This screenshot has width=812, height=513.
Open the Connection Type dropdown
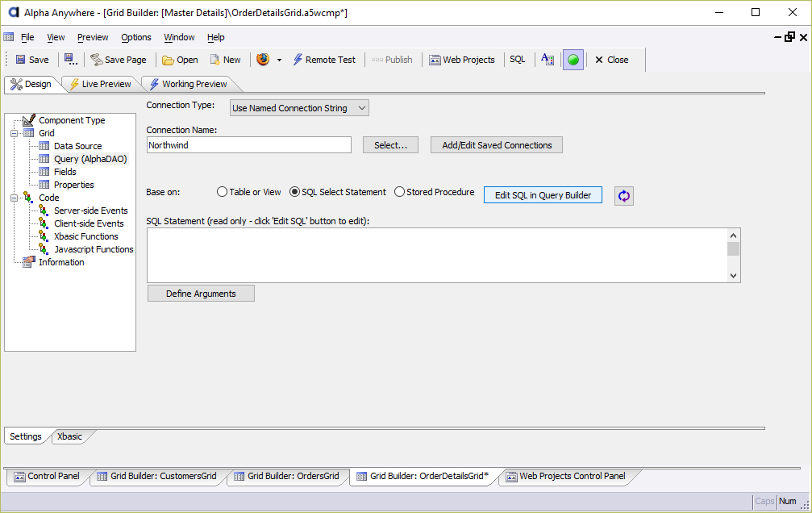pyautogui.click(x=299, y=108)
